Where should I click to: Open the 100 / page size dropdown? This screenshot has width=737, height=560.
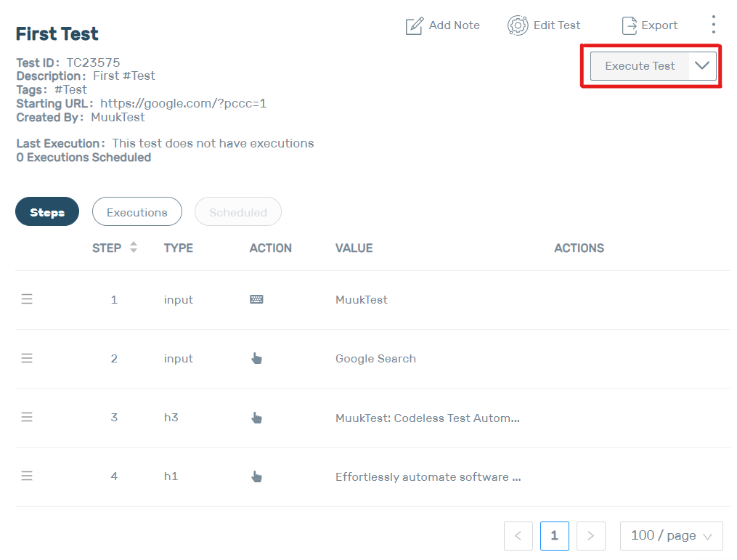[671, 536]
